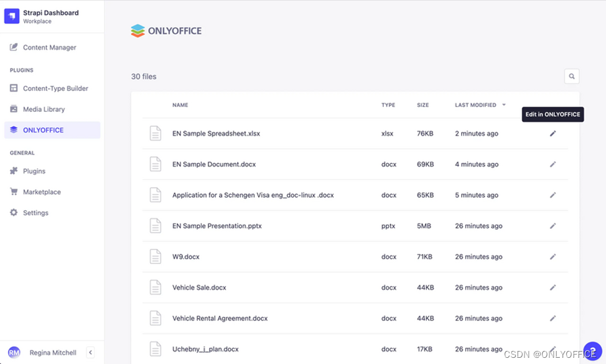Image resolution: width=606 pixels, height=364 pixels.
Task: Sort files by Name column header
Action: click(180, 105)
